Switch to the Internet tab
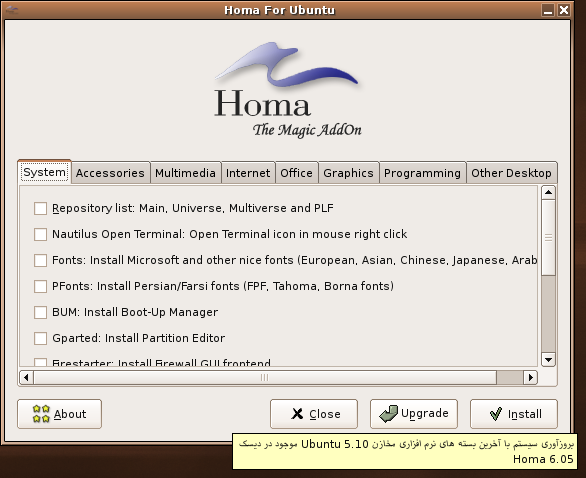 click(248, 173)
